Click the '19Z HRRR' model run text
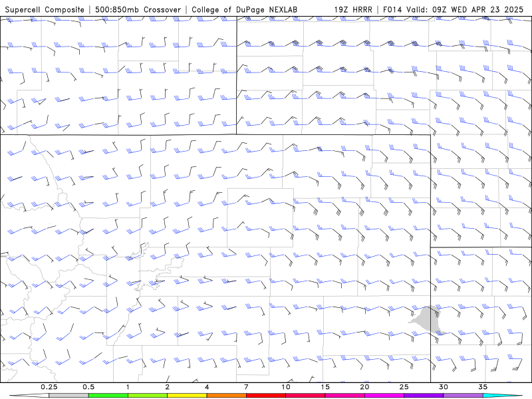Screen dimensions: 532x399 [353, 10]
